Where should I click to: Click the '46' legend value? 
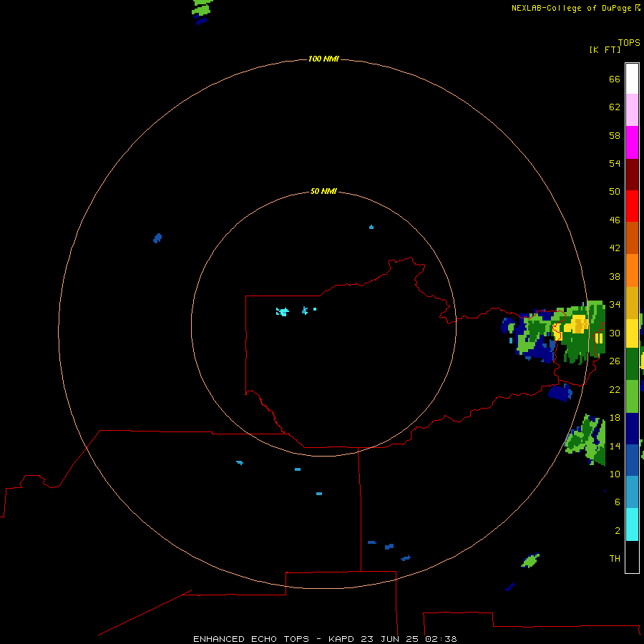[x=615, y=220]
